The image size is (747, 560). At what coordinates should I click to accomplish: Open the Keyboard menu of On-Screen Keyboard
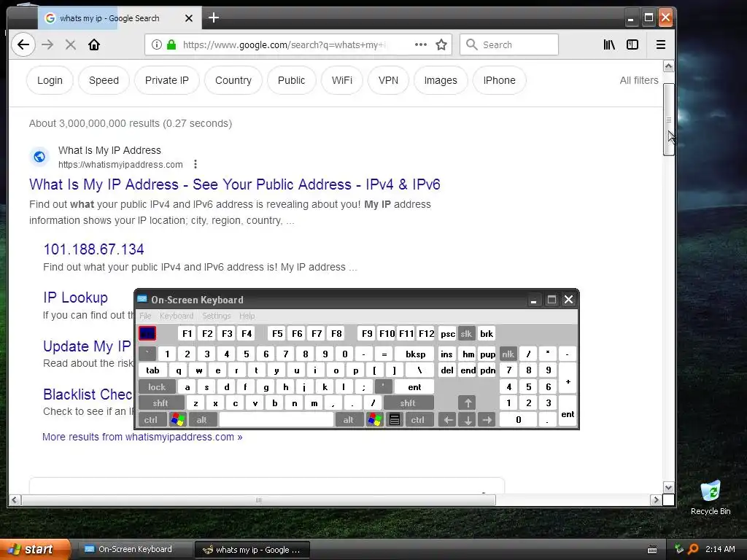[x=177, y=316]
